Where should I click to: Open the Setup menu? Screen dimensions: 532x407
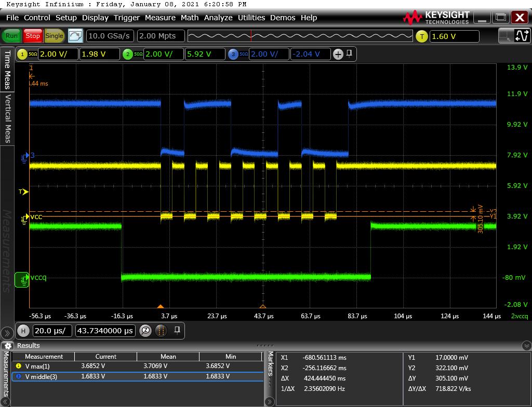pyautogui.click(x=66, y=18)
